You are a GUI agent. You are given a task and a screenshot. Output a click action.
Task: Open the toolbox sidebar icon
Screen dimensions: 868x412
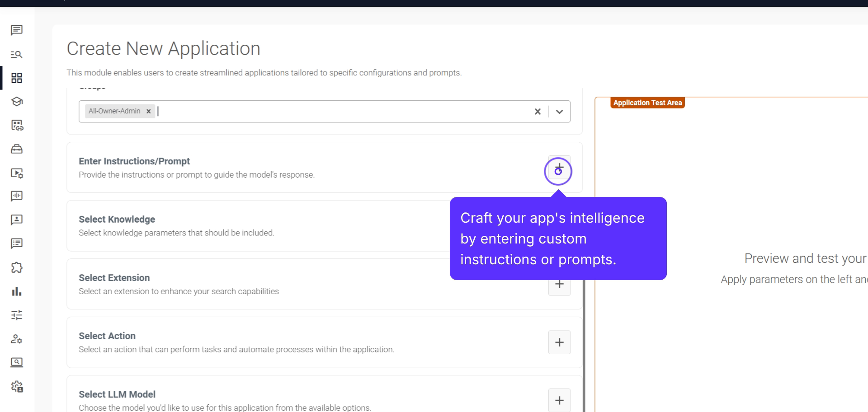[x=17, y=149]
